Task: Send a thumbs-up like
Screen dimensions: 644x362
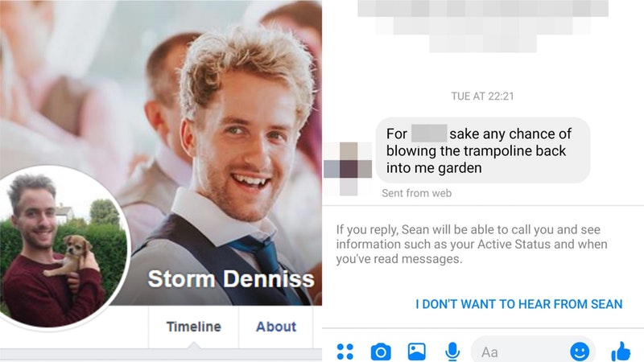Action: pyautogui.click(x=621, y=352)
